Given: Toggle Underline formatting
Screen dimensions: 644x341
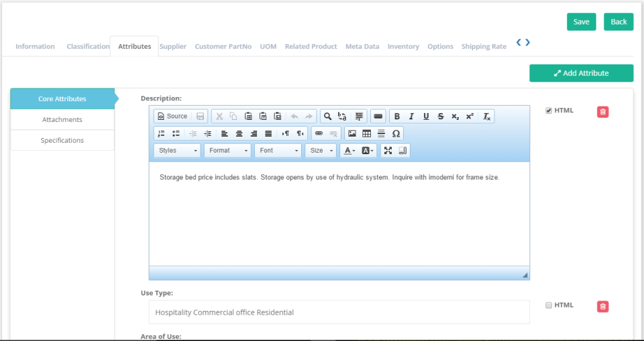Looking at the screenshot, I should point(426,116).
